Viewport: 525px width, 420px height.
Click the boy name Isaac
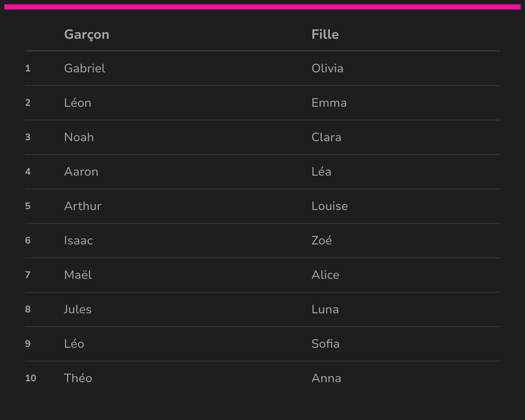click(x=78, y=241)
